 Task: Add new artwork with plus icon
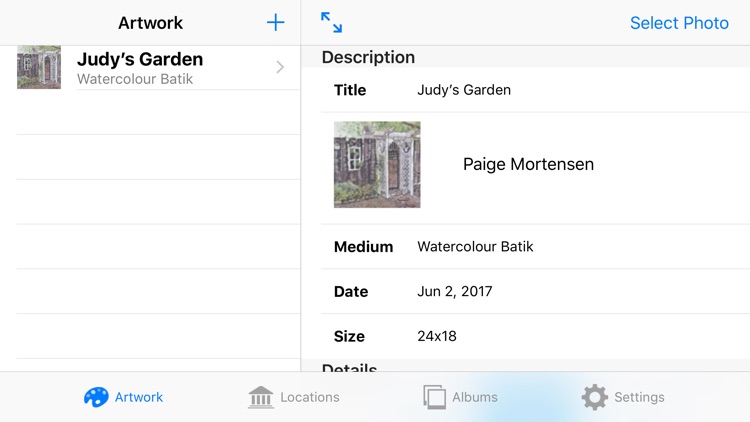(x=276, y=22)
